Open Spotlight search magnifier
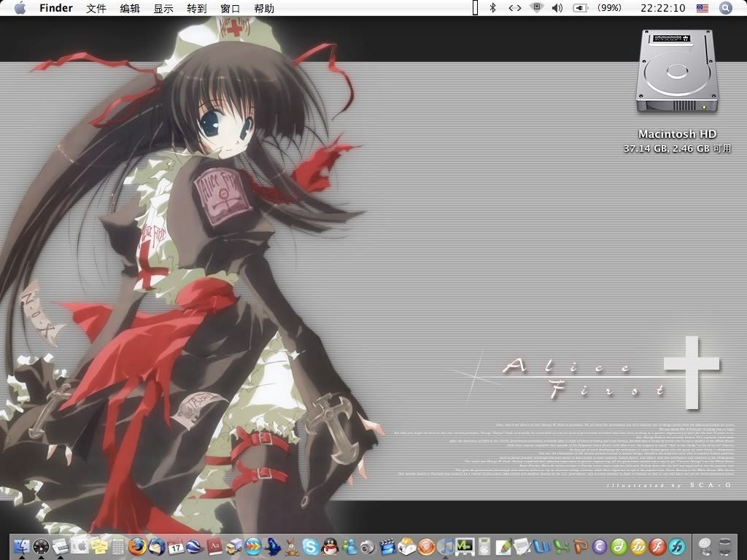Viewport: 747px width, 560px height. [726, 8]
